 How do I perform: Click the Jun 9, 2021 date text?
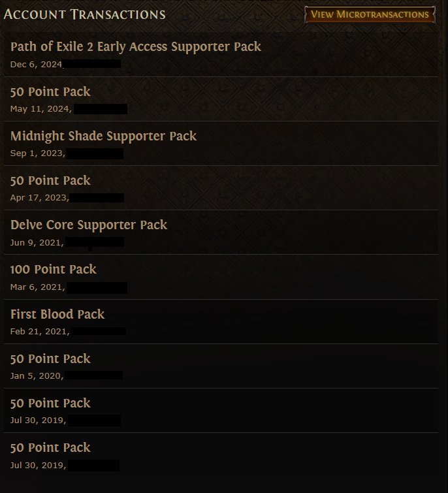coord(37,242)
